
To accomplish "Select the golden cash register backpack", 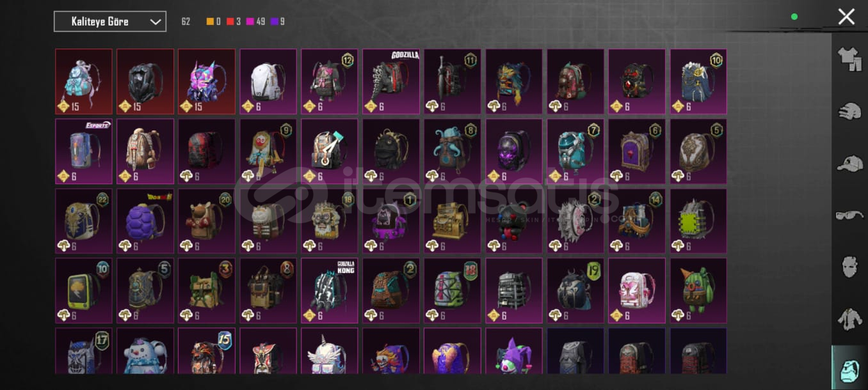I will pyautogui.click(x=453, y=221).
